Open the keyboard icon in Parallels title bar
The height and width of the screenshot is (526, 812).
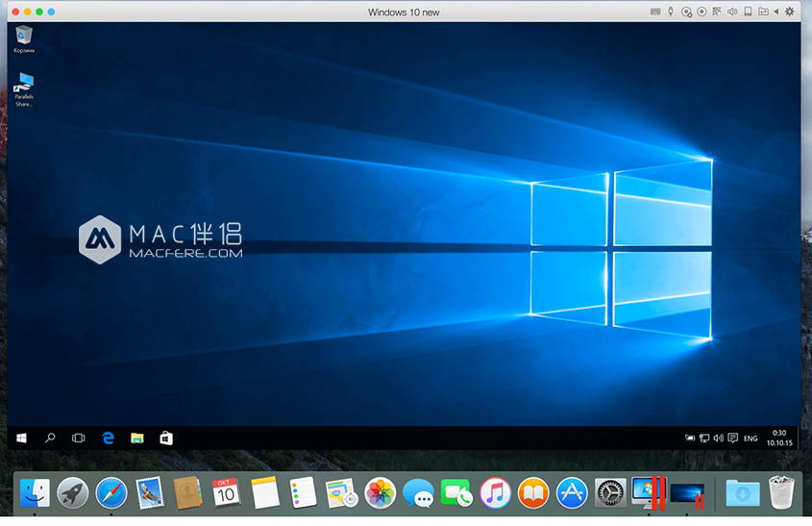click(655, 12)
